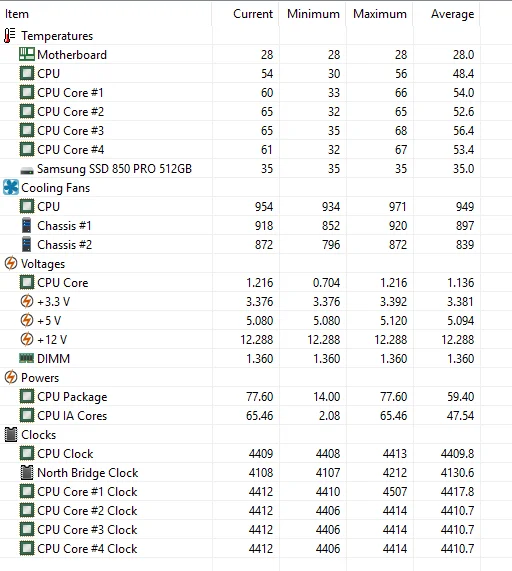Image resolution: width=512 pixels, height=571 pixels.
Task: Click the Average column header
Action: pos(452,14)
